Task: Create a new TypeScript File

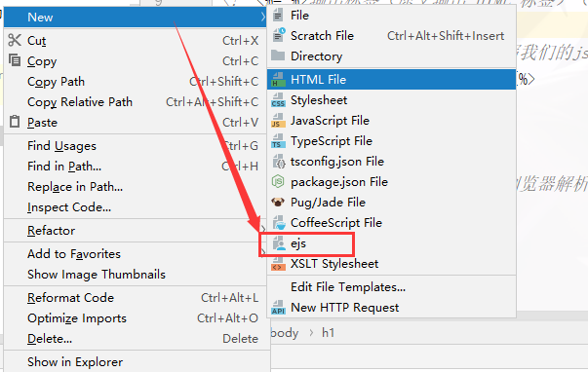Action: click(391, 141)
